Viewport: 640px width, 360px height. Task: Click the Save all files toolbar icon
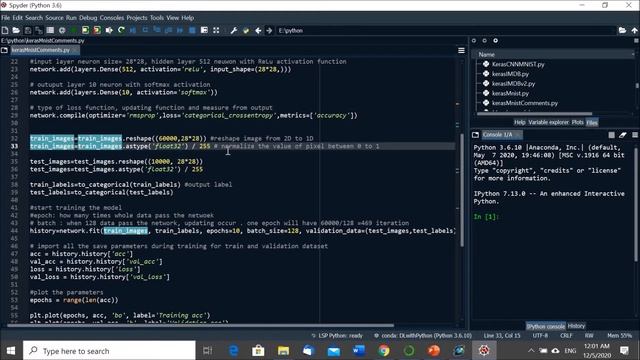click(x=39, y=30)
